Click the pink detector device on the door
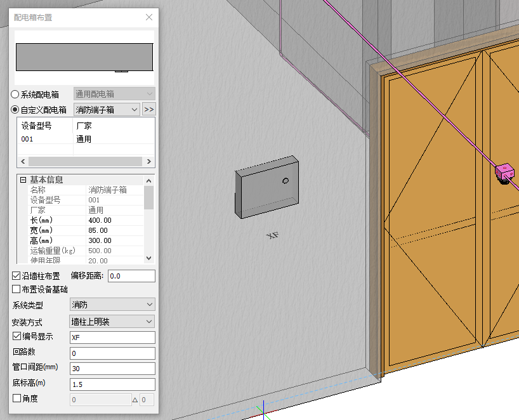The width and height of the screenshot is (519, 420). click(x=504, y=171)
